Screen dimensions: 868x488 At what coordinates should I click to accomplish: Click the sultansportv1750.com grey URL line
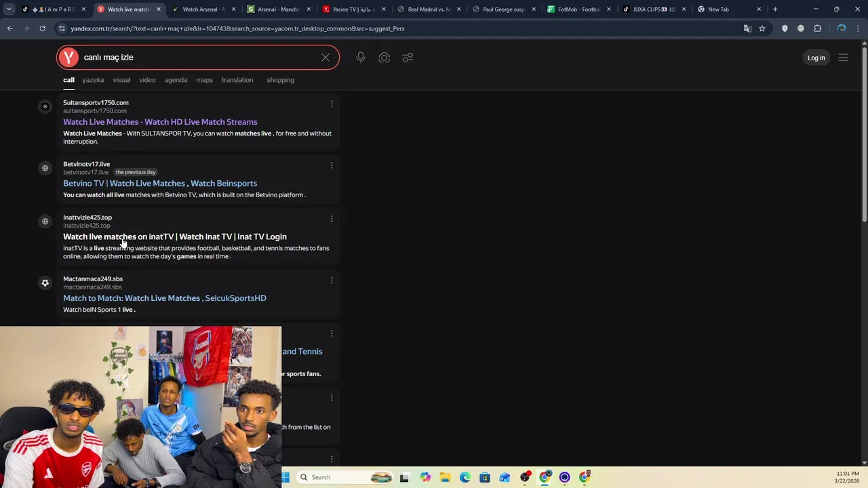pos(95,111)
